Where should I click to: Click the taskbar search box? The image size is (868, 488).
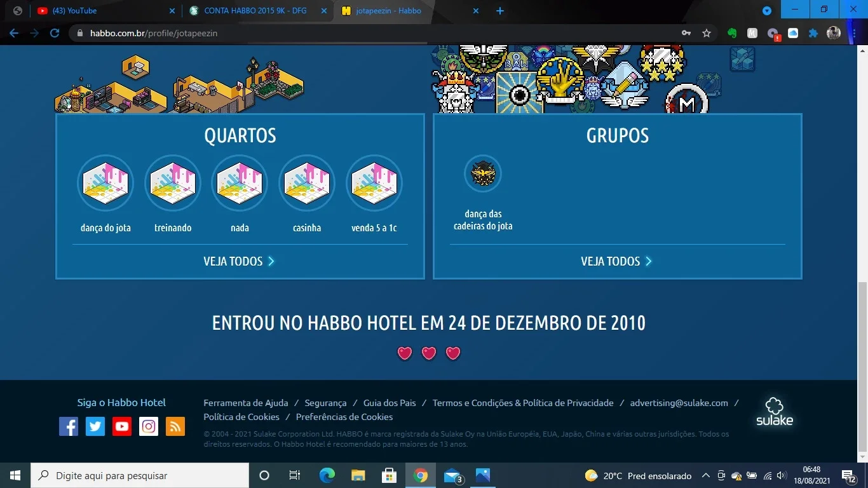[140, 475]
